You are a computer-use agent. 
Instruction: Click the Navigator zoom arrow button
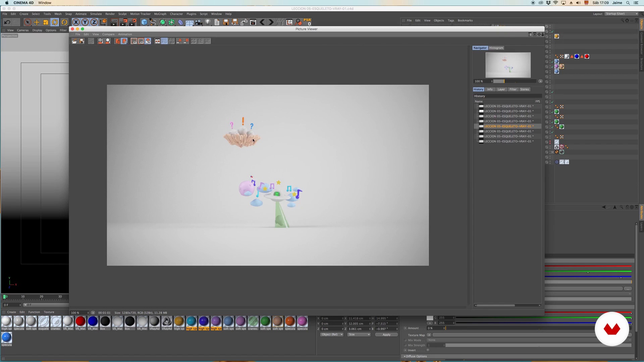click(540, 81)
